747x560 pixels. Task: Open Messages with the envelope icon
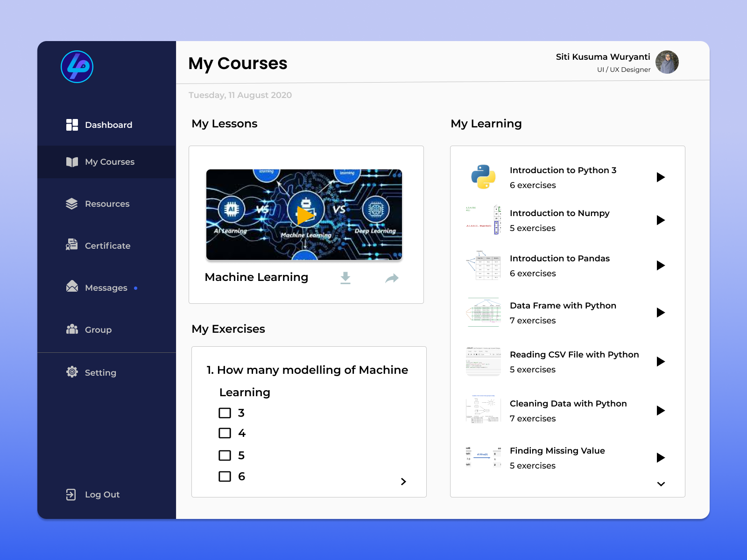click(72, 287)
